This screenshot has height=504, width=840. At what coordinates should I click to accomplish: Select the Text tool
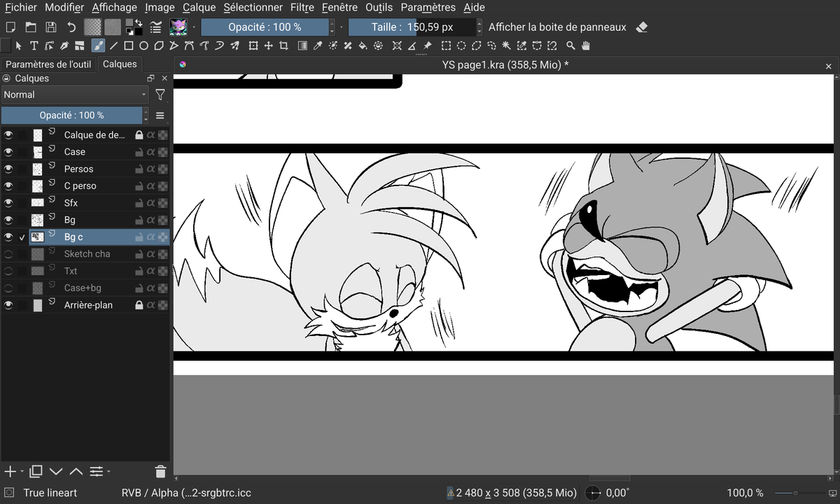coord(34,46)
